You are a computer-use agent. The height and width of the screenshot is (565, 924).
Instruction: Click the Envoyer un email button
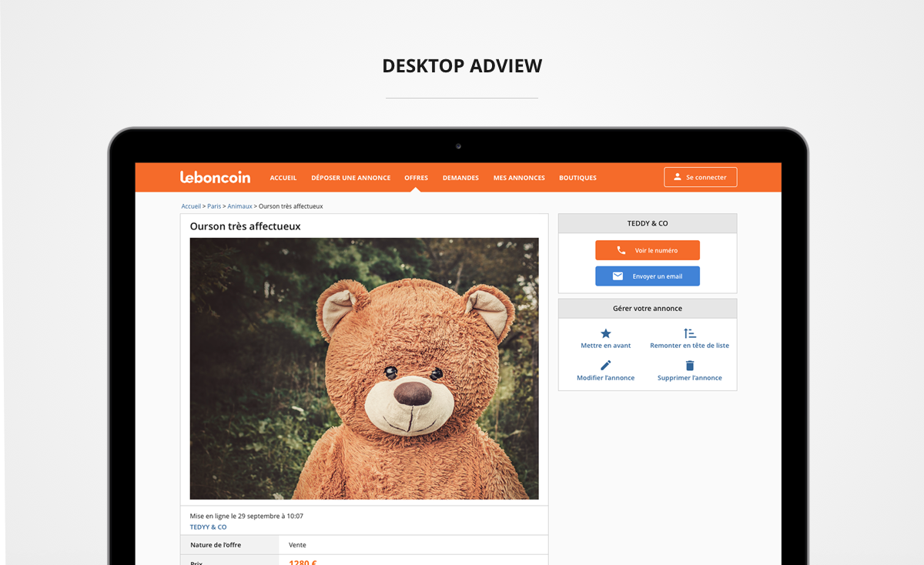(x=648, y=276)
